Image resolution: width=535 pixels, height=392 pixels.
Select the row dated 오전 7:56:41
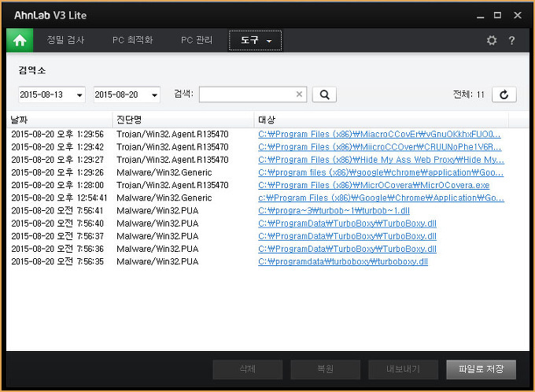[x=267, y=211]
